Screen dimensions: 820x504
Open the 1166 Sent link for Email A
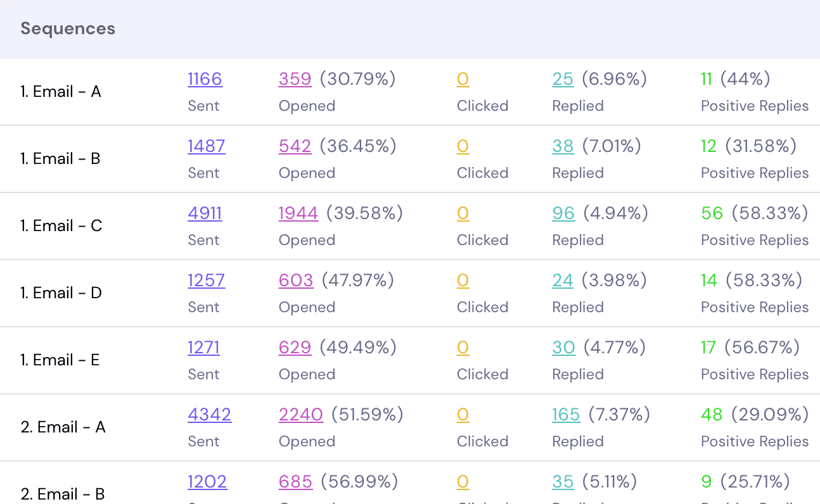[204, 79]
